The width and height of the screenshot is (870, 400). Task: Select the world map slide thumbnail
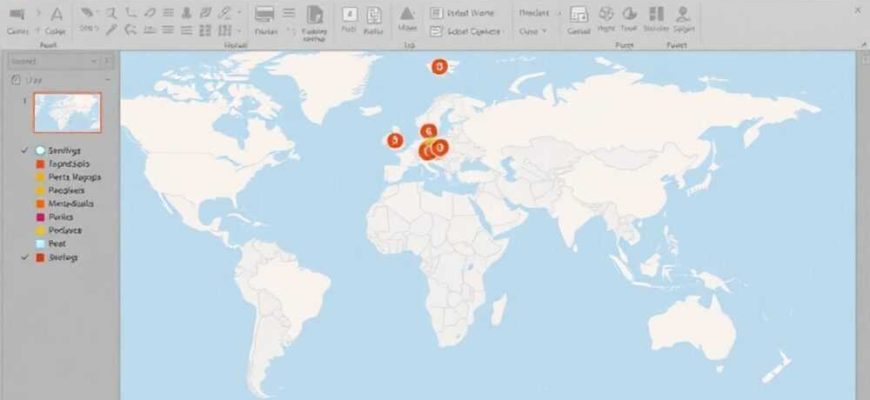(x=67, y=113)
